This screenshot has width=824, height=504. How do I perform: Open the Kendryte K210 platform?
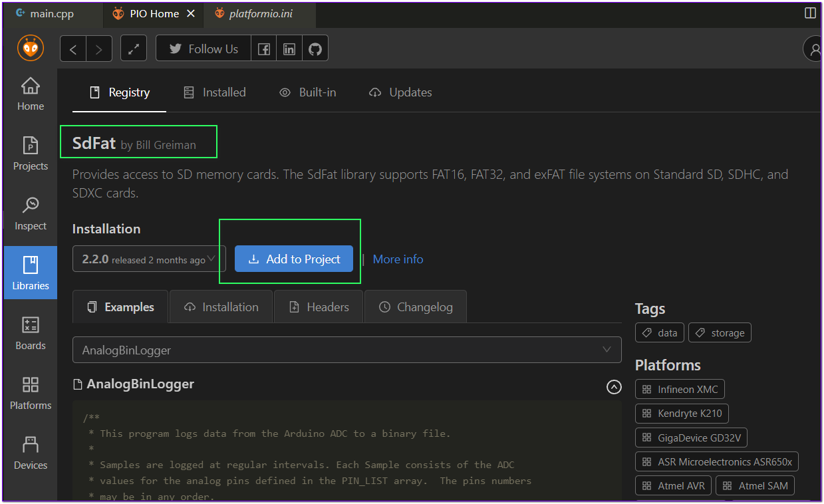tap(682, 414)
